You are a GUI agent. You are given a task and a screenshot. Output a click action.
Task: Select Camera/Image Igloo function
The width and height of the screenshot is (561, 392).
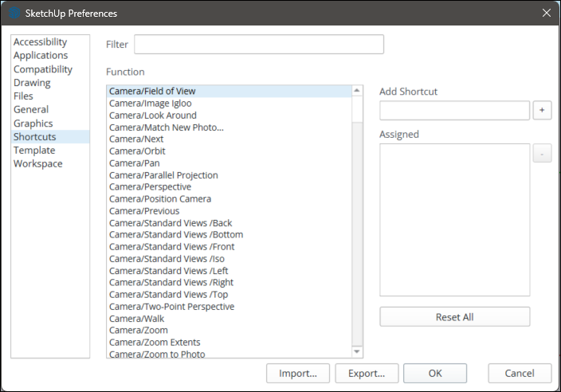pos(229,104)
